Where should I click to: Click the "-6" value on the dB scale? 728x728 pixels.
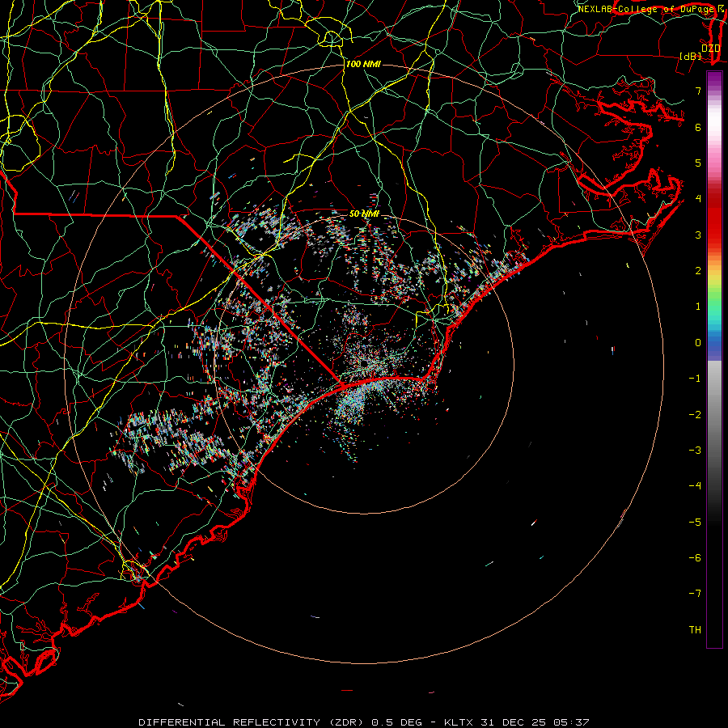coord(695,558)
